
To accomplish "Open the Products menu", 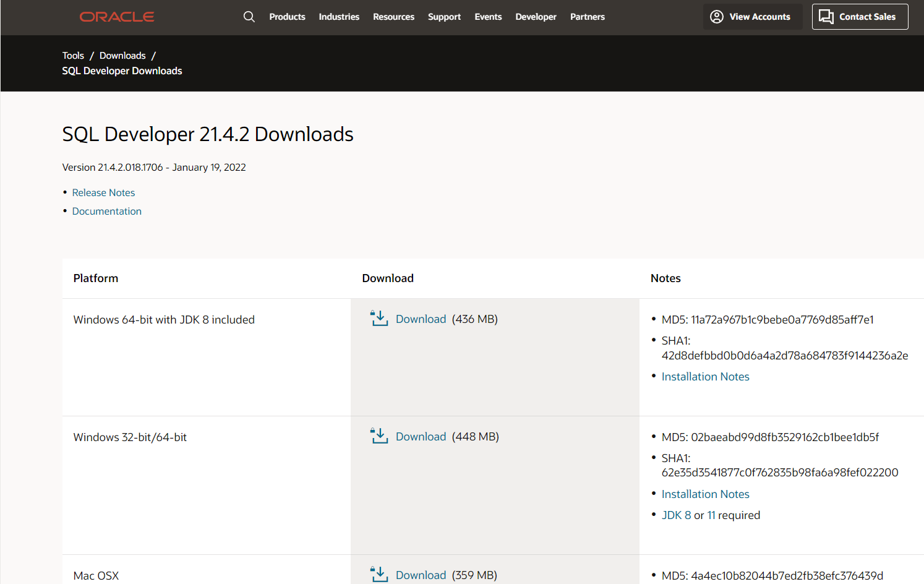I will tap(288, 17).
